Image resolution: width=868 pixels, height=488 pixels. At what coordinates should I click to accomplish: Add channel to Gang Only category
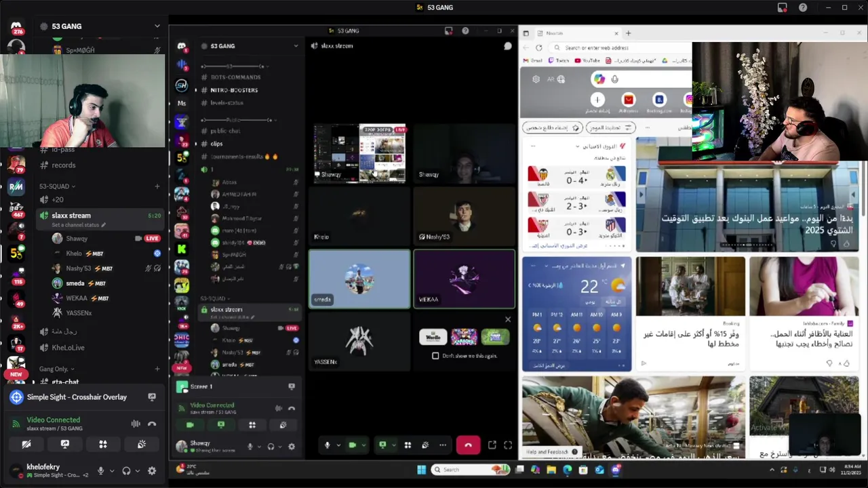tap(157, 369)
